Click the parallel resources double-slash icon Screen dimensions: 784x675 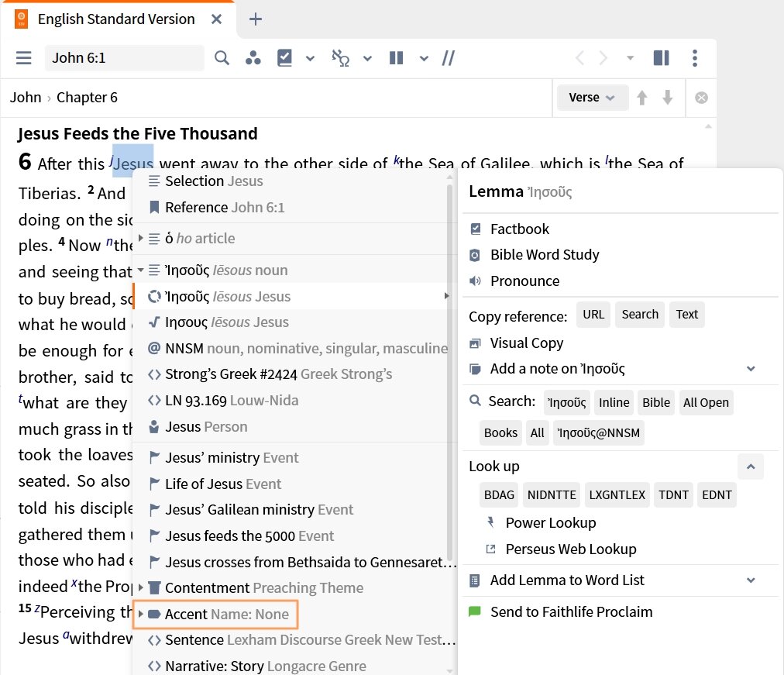coord(448,58)
